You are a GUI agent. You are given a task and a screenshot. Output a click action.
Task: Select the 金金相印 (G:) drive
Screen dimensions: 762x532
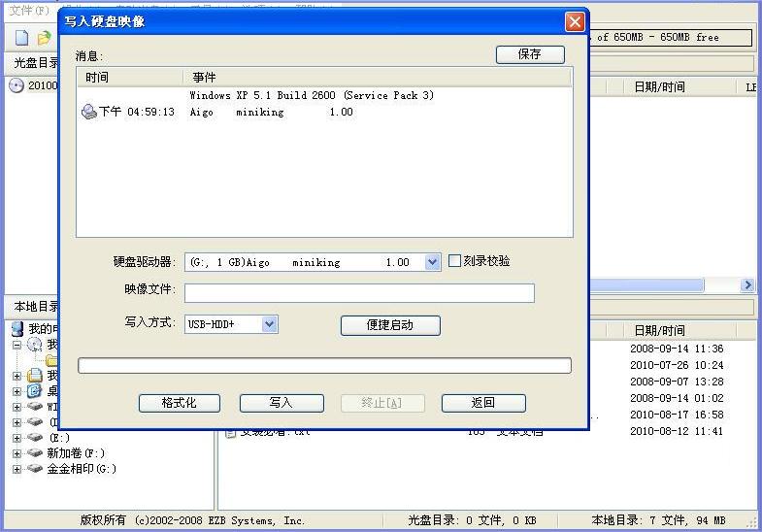click(x=82, y=469)
